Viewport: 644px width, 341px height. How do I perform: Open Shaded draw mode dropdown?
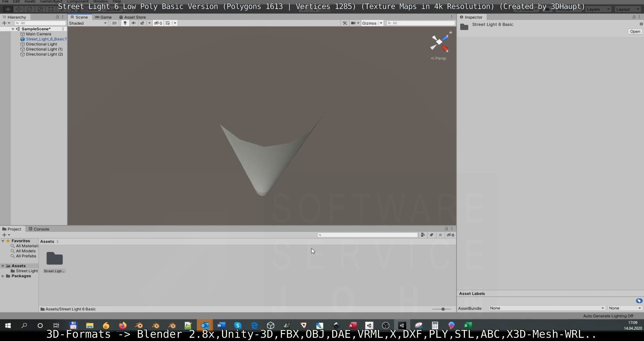pos(88,23)
